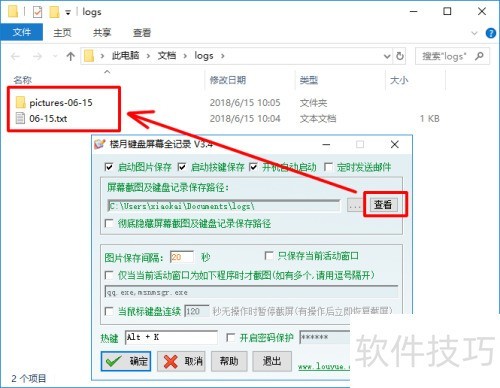Expand chevron between 此电脑 and 文档
The height and width of the screenshot is (388, 500).
(x=148, y=56)
